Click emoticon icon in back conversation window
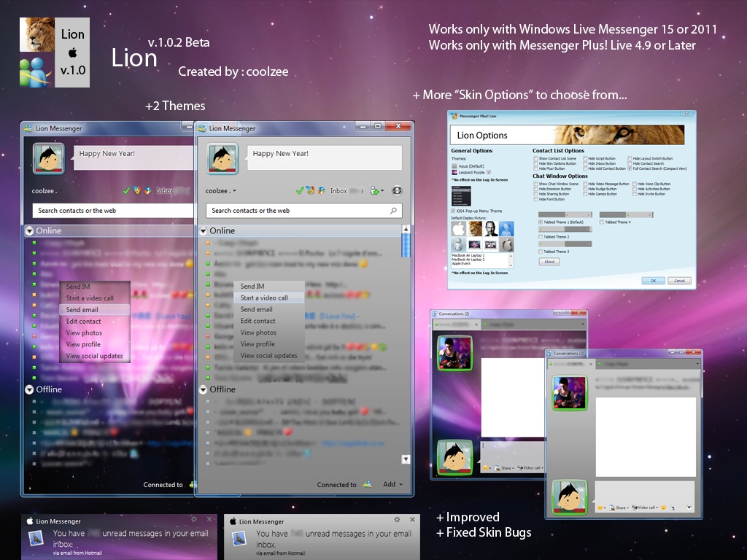The height and width of the screenshot is (560, 747). point(485,467)
